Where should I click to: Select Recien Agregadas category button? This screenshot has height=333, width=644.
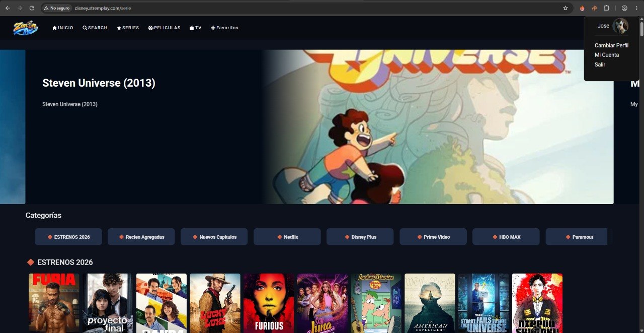[141, 237]
